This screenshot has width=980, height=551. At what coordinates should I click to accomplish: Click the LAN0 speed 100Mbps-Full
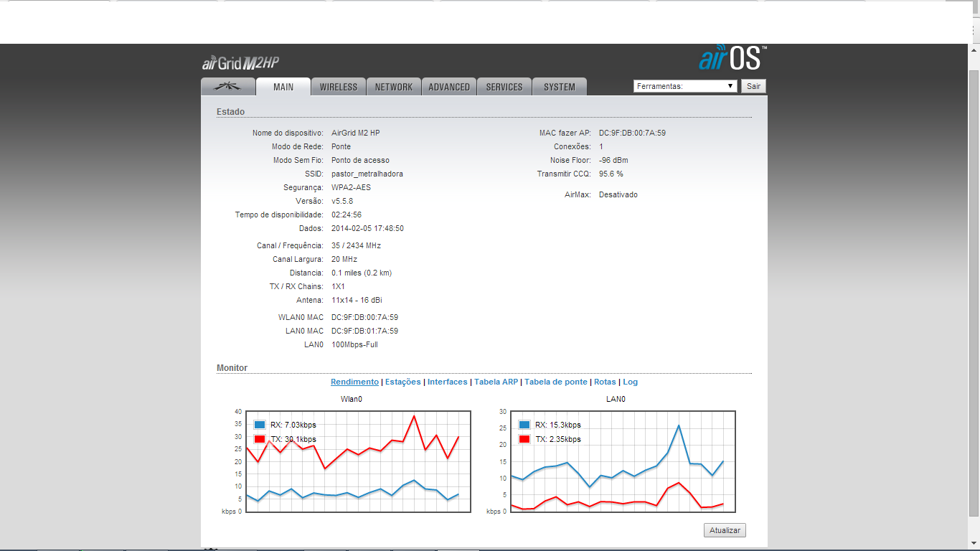354,344
